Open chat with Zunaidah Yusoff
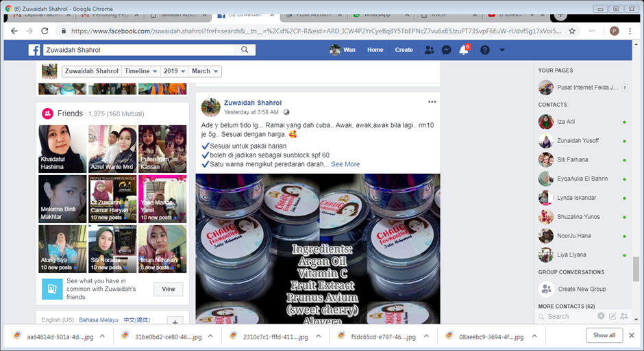Screen dimensions: 644x351 pos(582,141)
